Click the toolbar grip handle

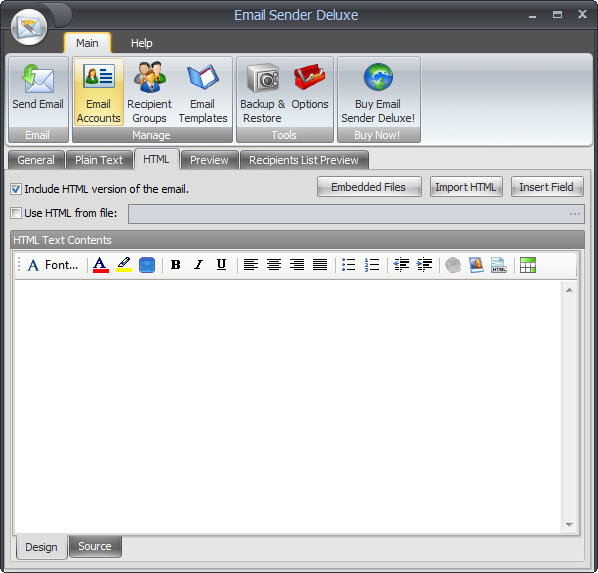click(19, 265)
